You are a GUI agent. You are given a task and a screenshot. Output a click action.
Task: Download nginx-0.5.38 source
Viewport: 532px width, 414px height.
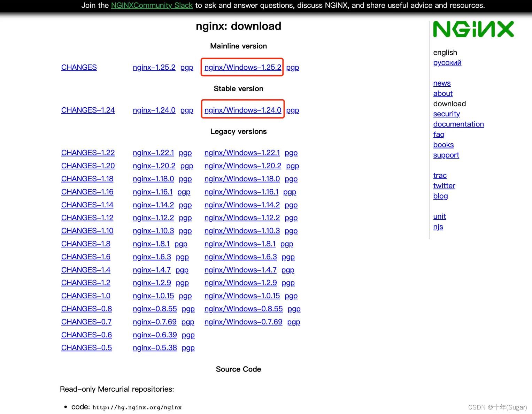click(x=155, y=348)
